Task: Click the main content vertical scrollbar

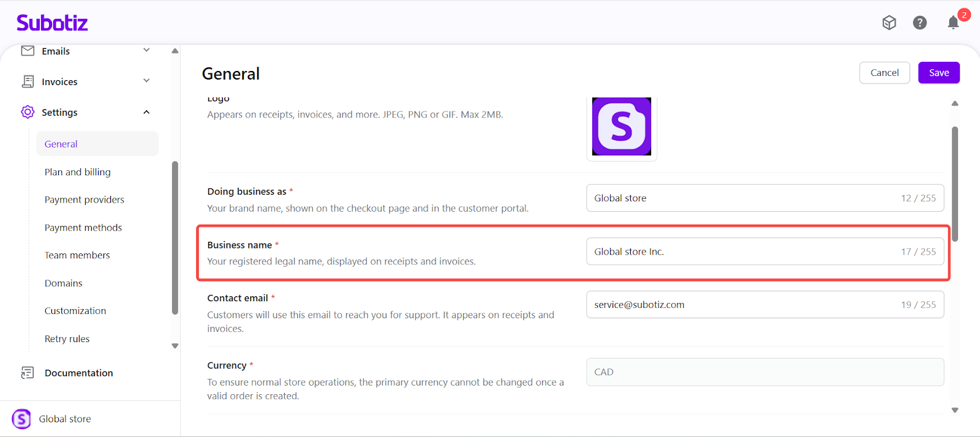Action: point(954,184)
